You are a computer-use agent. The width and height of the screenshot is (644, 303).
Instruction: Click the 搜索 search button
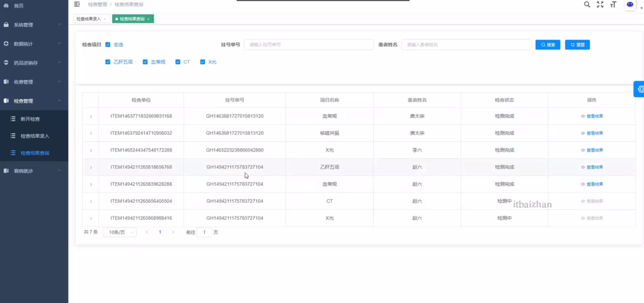pyautogui.click(x=548, y=45)
